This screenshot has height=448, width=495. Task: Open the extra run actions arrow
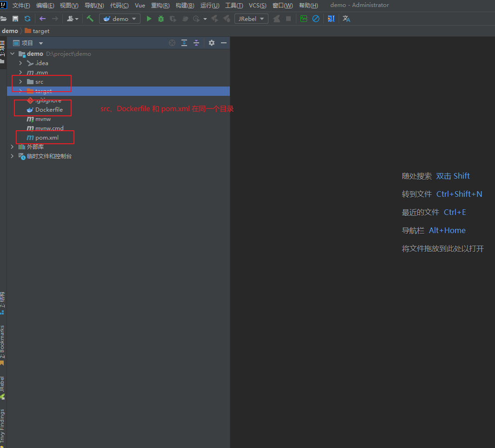[x=205, y=19]
